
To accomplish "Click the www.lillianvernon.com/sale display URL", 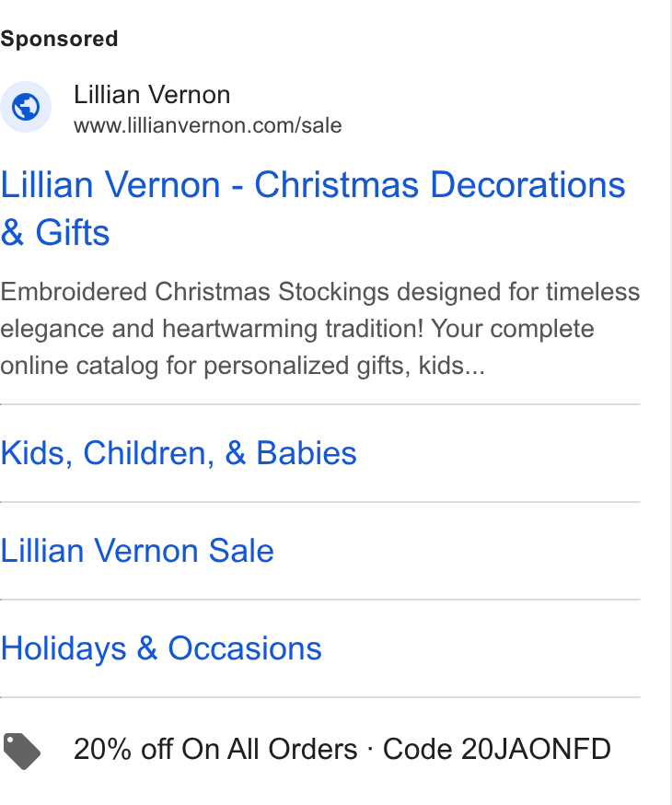I will (x=208, y=126).
